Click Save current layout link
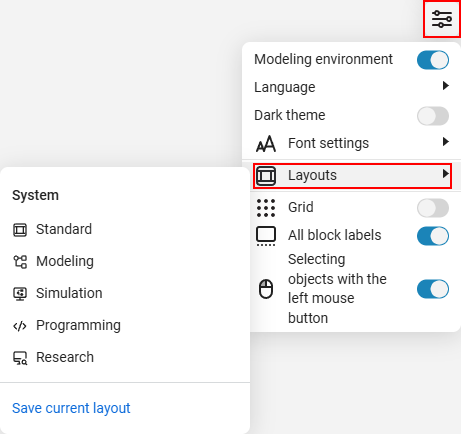This screenshot has height=434, width=461. pos(71,408)
